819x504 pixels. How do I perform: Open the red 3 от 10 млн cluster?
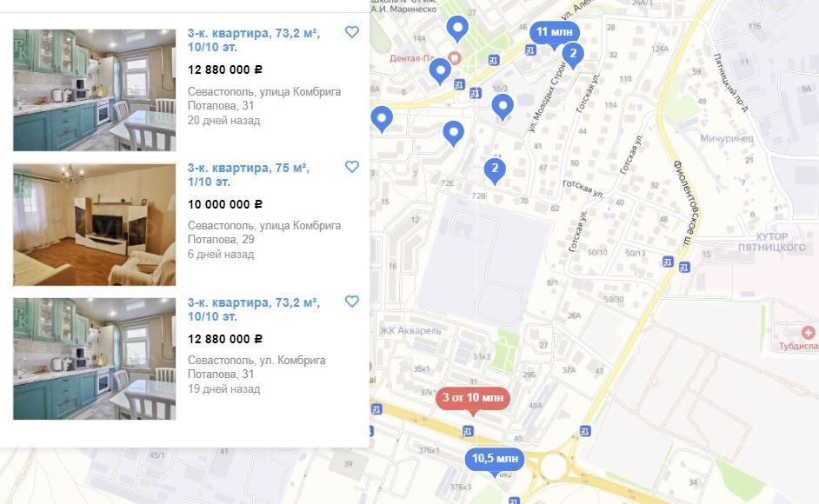pos(473,398)
